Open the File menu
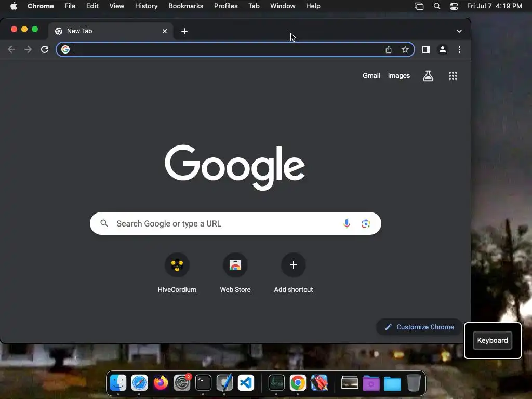532x399 pixels. click(70, 6)
